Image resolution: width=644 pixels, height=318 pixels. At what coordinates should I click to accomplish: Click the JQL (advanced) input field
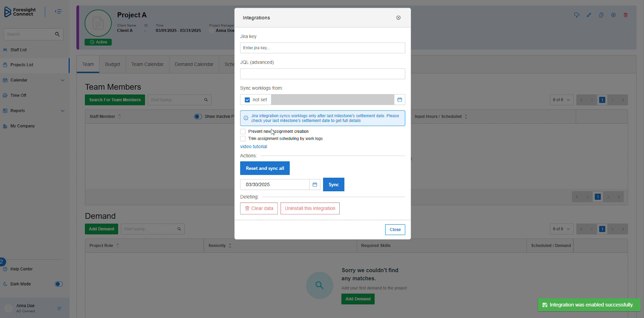(322, 74)
